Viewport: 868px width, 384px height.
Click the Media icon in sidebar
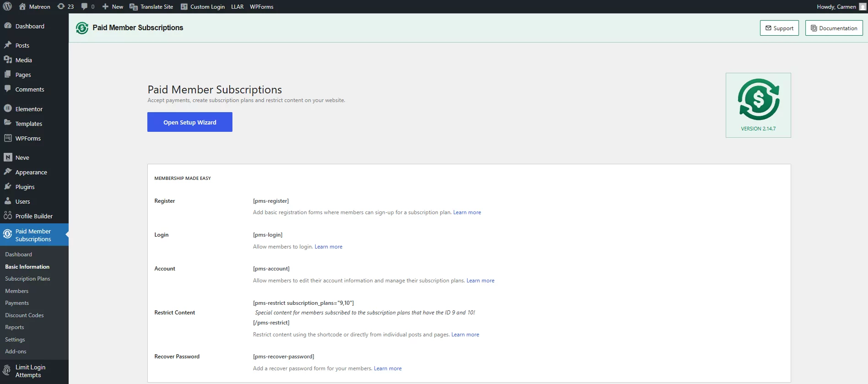click(x=8, y=59)
